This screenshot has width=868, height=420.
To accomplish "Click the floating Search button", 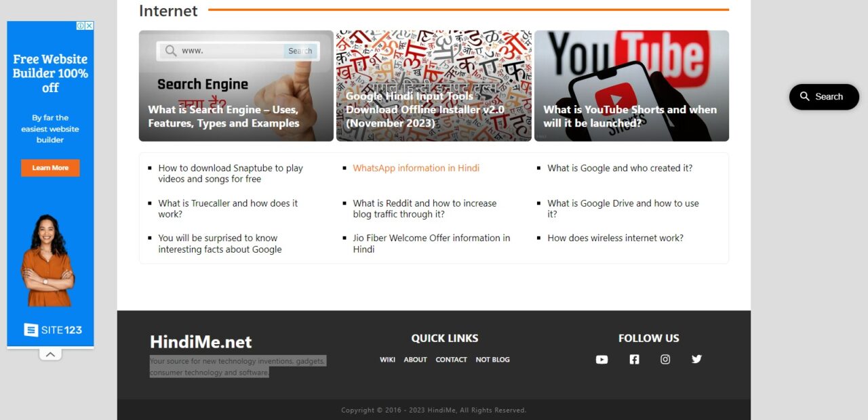I will 824,97.
